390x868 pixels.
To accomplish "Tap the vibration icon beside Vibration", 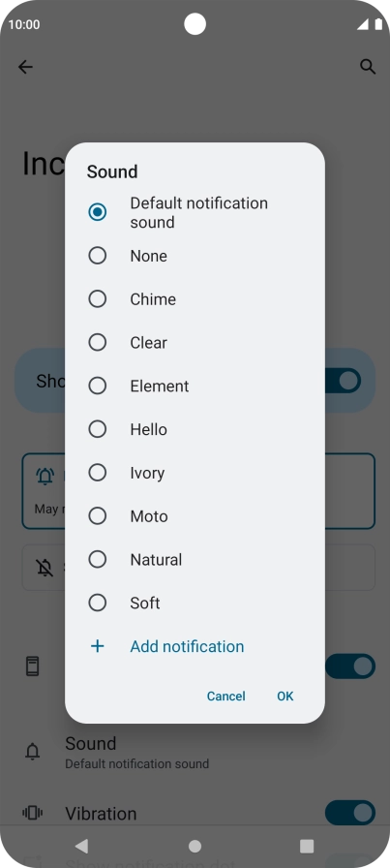I will click(33, 813).
